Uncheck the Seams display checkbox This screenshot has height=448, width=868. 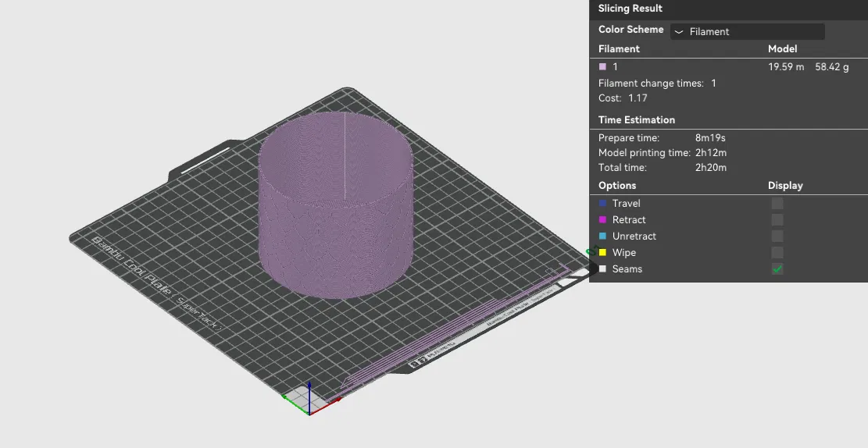pyautogui.click(x=777, y=268)
